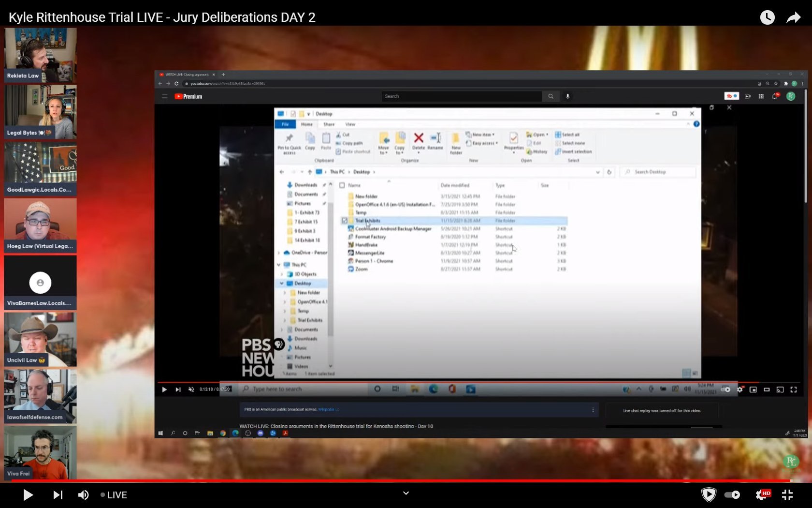812x508 pixels.
Task: Select the Uncivil Law participant thumbnail
Action: click(x=40, y=339)
